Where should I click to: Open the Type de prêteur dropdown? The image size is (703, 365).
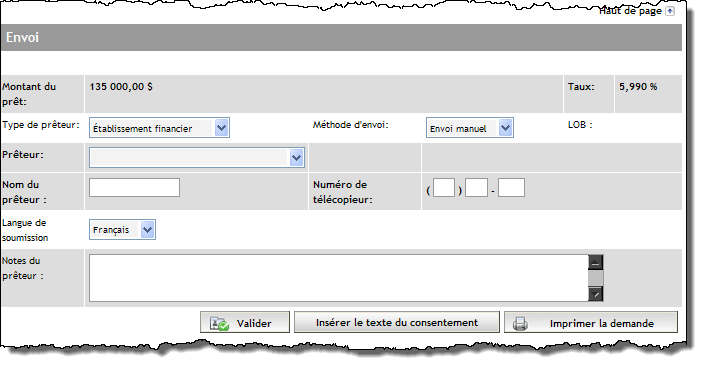[159, 128]
